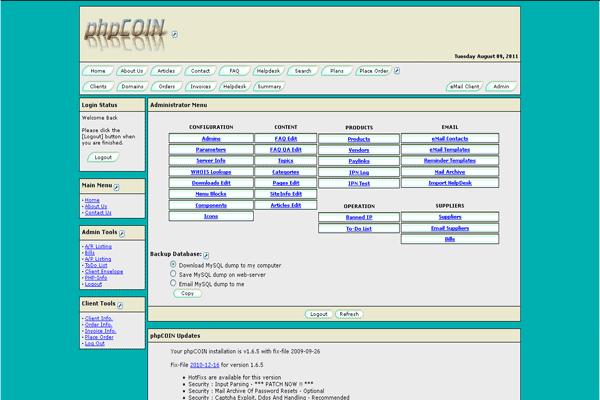The image size is (600, 400).
Task: Open the Clients tab
Action: [x=98, y=87]
